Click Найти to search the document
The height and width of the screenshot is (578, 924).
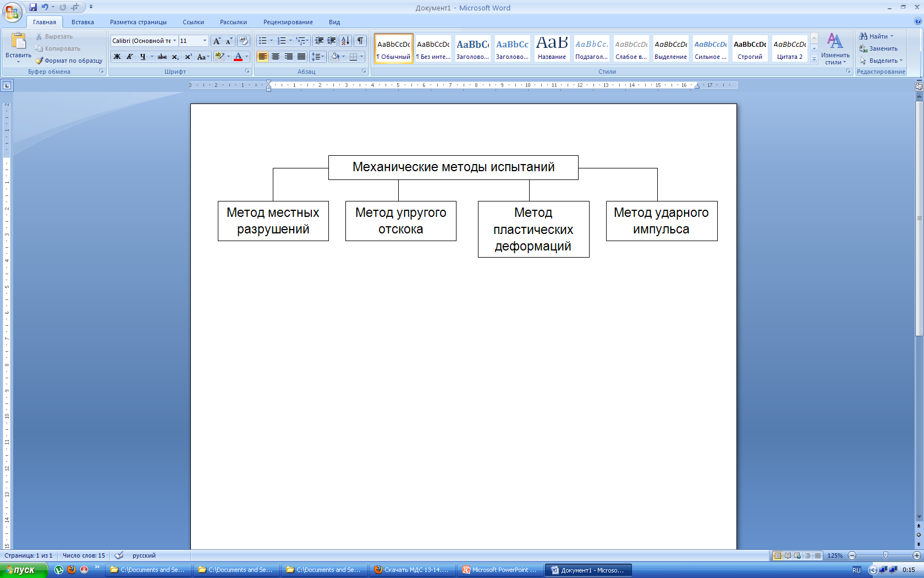point(877,36)
